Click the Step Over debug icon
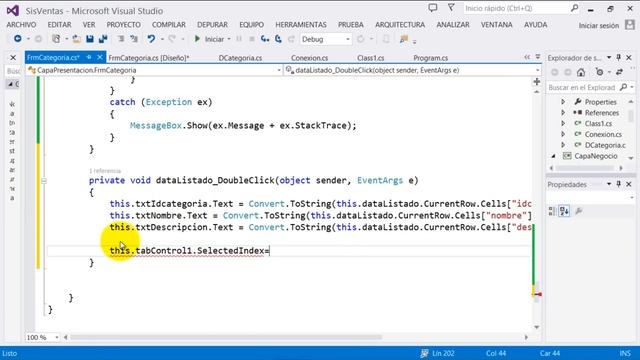Image resolution: width=640 pixels, height=360 pixels. 278,39
